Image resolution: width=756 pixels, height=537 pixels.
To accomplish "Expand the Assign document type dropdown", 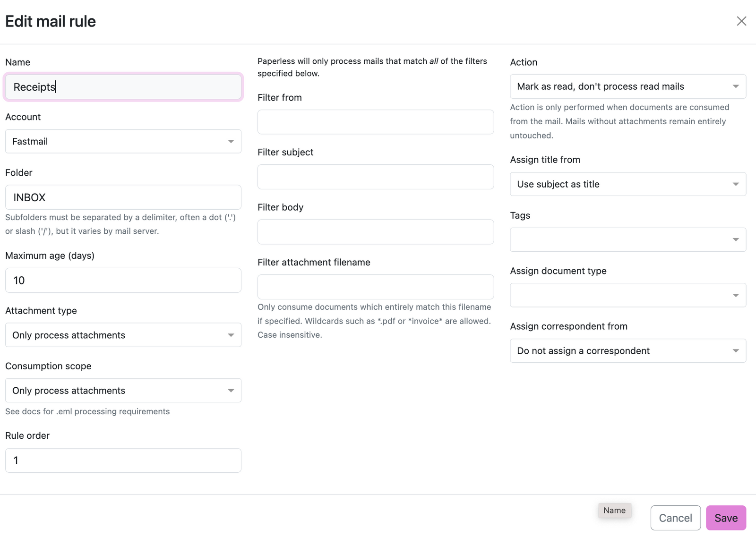I will click(x=627, y=295).
